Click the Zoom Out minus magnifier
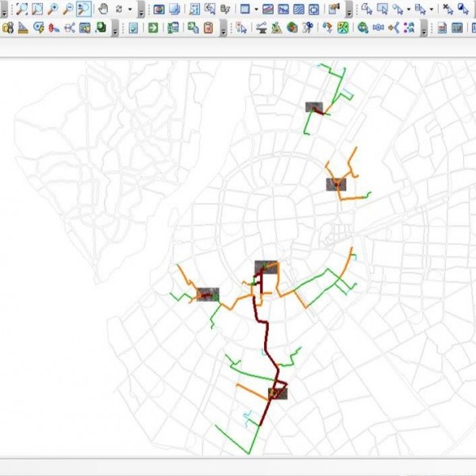The width and height of the screenshot is (476, 476). [68, 10]
